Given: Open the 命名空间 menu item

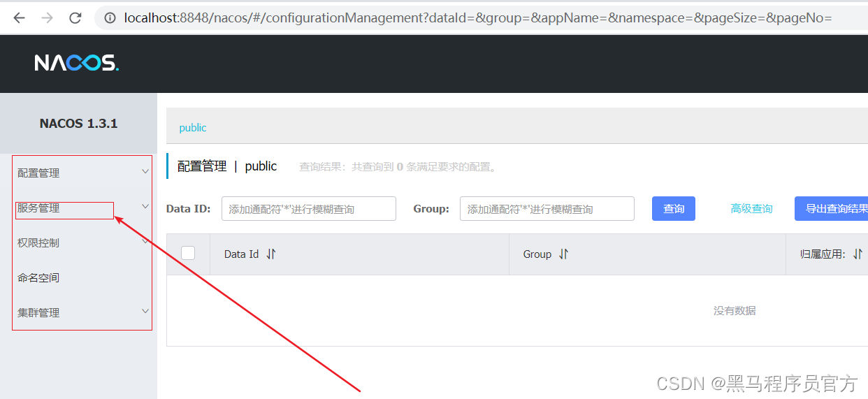Looking at the screenshot, I should click(38, 278).
